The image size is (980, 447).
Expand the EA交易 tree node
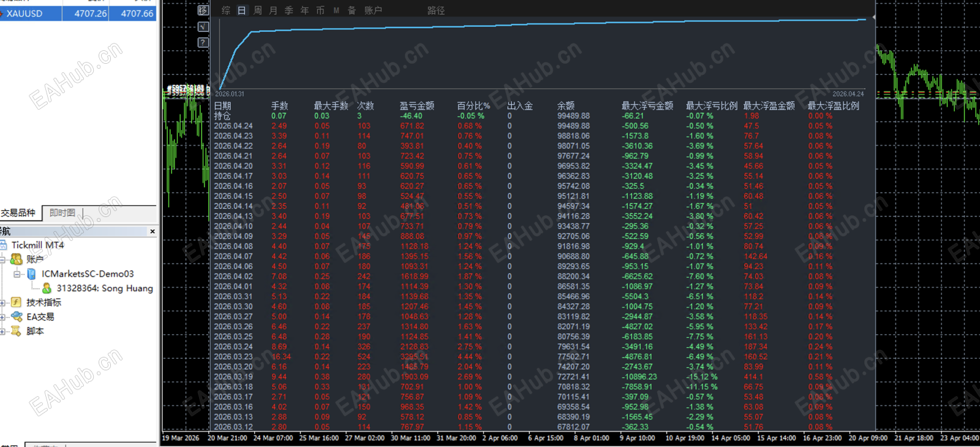2,317
